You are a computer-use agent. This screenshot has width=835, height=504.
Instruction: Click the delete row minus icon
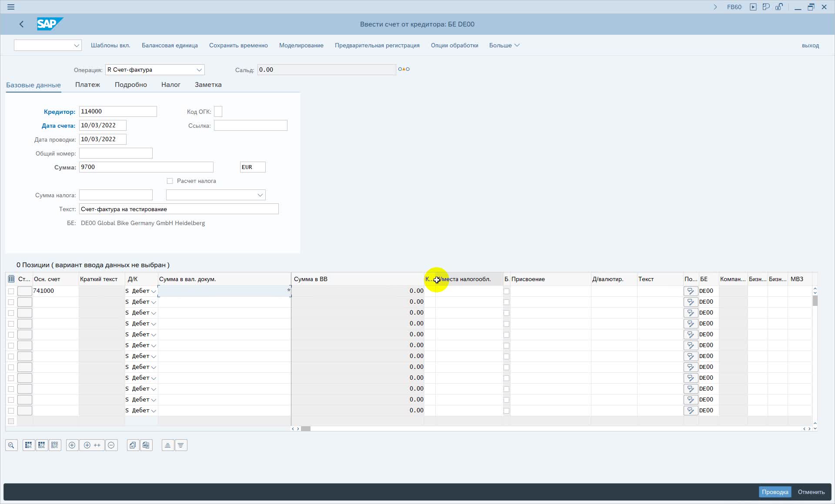(111, 445)
